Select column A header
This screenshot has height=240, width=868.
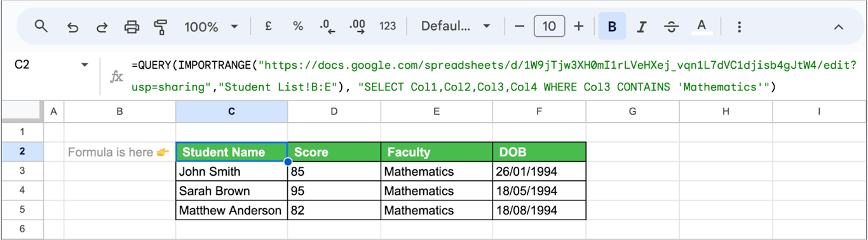tap(53, 111)
